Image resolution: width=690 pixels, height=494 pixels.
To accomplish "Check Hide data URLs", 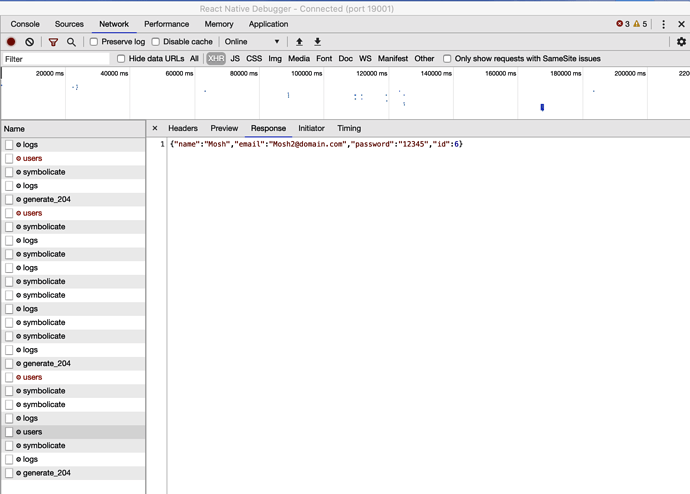I will (x=121, y=59).
